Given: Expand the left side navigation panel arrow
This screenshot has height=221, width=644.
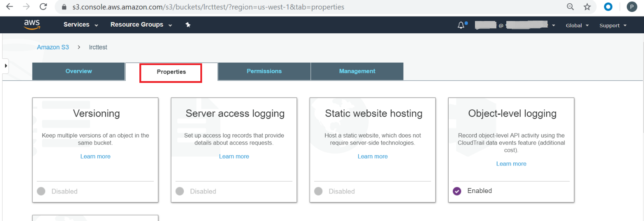Looking at the screenshot, I should click(x=6, y=66).
